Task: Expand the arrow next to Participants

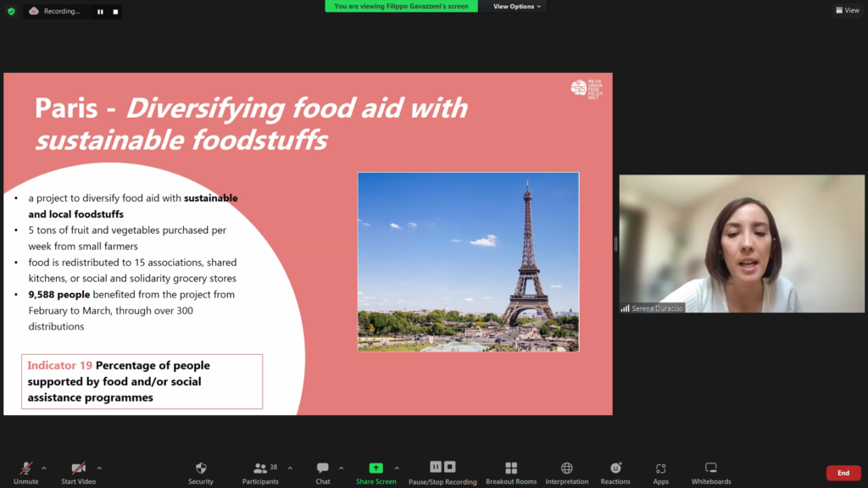Action: pyautogui.click(x=290, y=468)
